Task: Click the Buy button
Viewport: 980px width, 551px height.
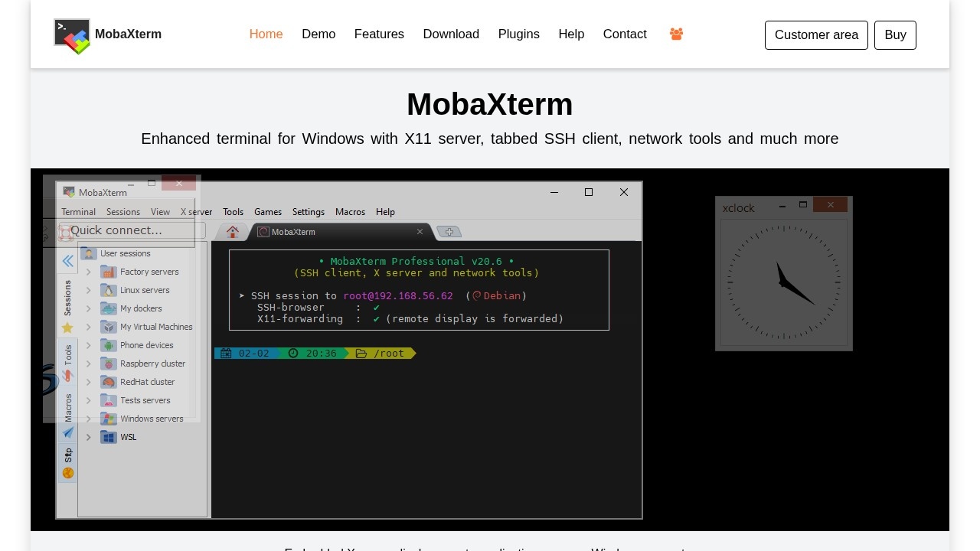Action: pyautogui.click(x=895, y=34)
